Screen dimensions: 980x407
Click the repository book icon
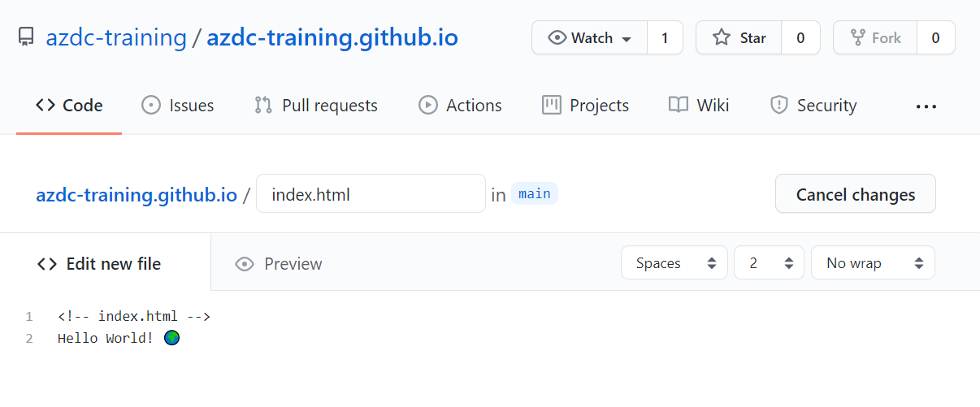[x=26, y=37]
